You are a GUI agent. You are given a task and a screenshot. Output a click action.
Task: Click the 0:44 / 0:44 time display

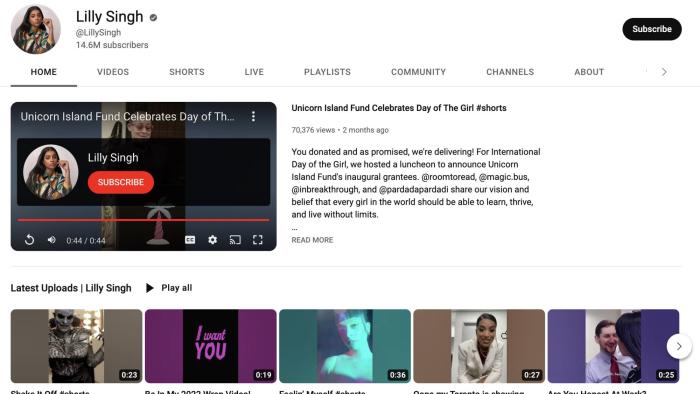(86, 241)
